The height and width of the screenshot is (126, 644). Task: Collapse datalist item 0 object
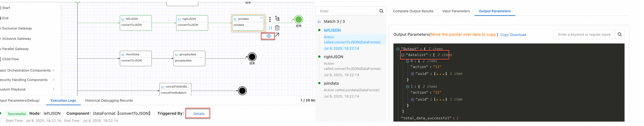pos(407,61)
